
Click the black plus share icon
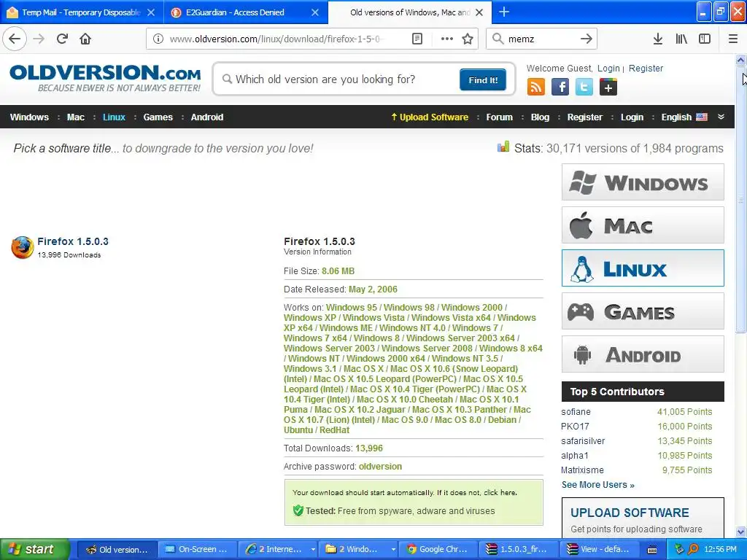[608, 87]
